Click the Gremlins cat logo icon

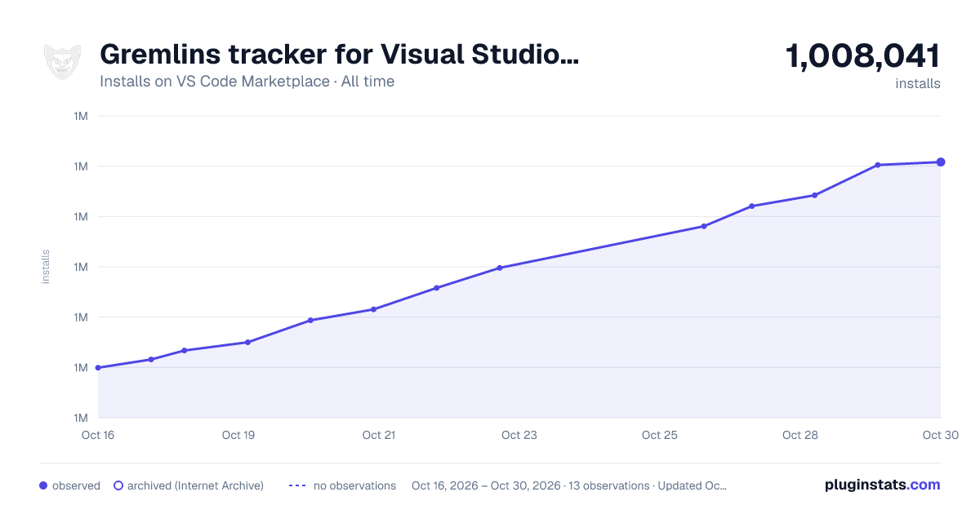(x=62, y=62)
